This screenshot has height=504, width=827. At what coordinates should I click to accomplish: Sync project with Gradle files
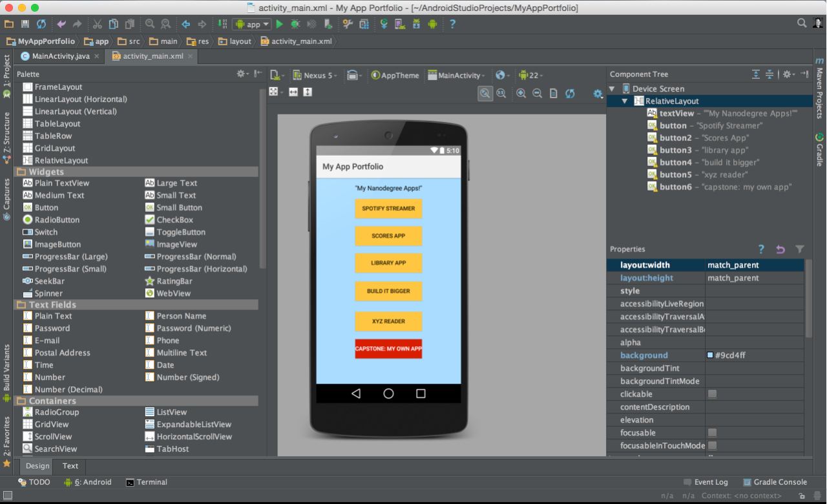(384, 24)
